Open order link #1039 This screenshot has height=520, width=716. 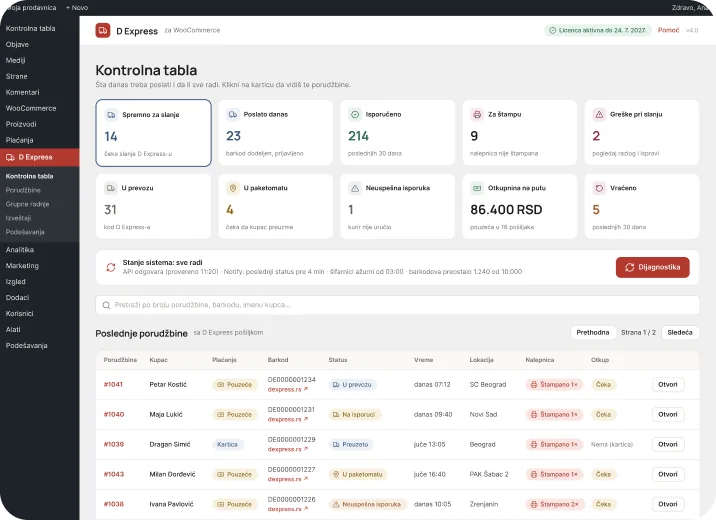pyautogui.click(x=113, y=444)
